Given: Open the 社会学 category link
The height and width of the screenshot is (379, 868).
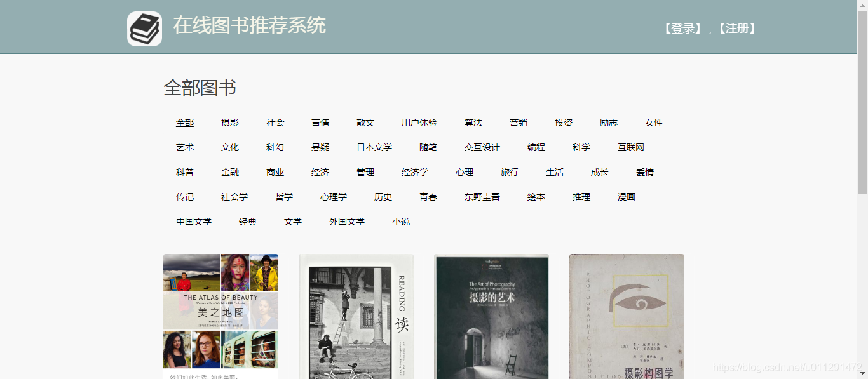Looking at the screenshot, I should pos(234,197).
